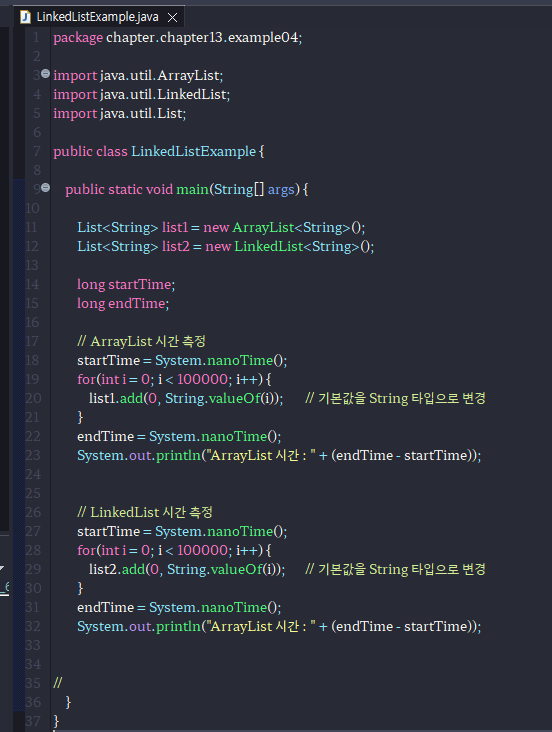Click endTime assignment on line 22
Viewport: 552px width, 732px height.
pyautogui.click(x=179, y=436)
